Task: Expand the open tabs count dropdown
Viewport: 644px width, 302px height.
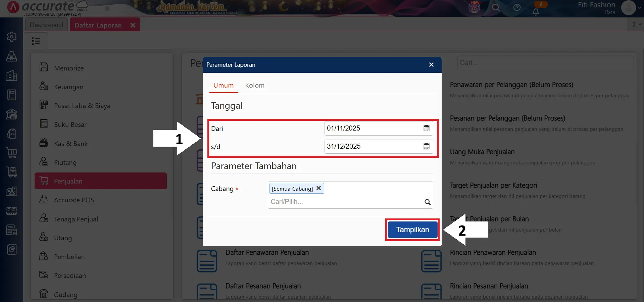Action: coord(636,24)
